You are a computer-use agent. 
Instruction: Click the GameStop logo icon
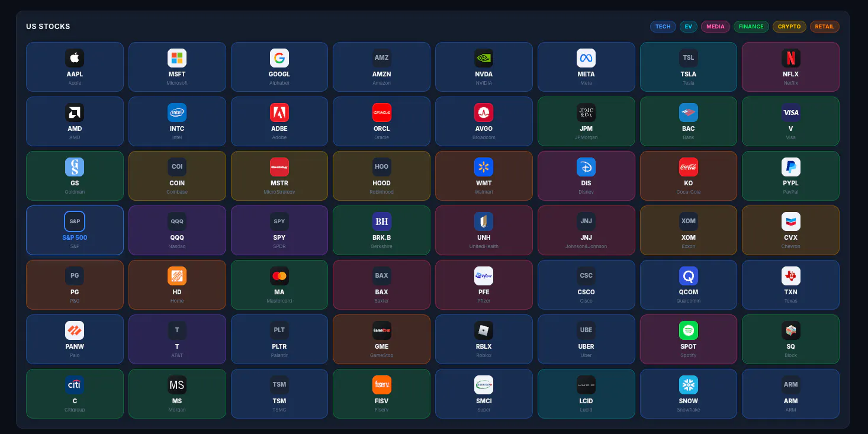point(382,330)
